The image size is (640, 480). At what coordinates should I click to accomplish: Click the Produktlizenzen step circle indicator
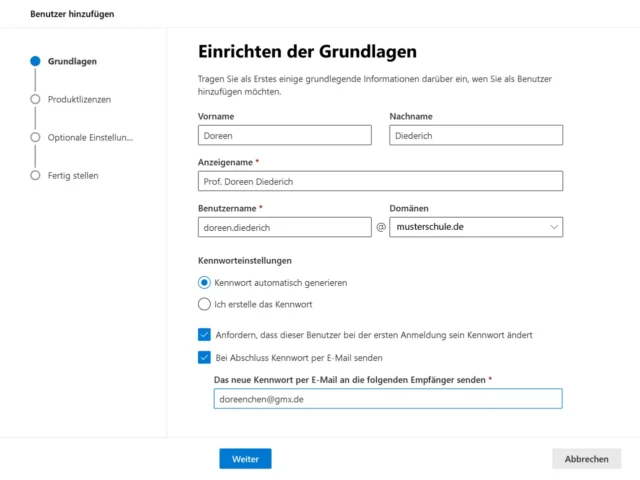click(35, 99)
